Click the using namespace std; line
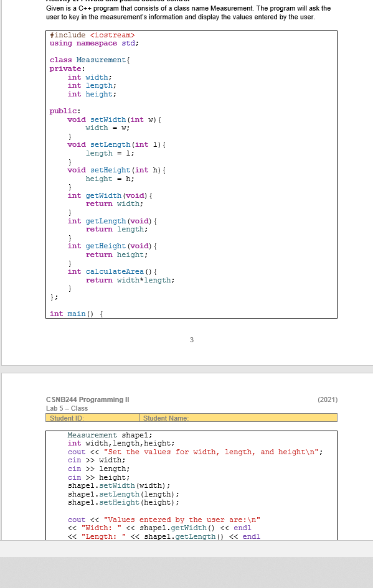The height and width of the screenshot is (588, 373). [x=94, y=43]
